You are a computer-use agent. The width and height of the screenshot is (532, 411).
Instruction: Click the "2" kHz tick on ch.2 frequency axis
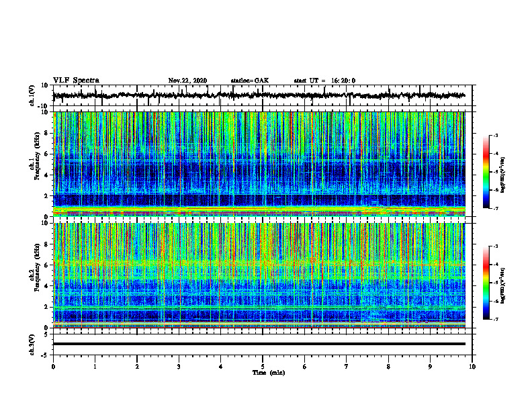pos(46,307)
